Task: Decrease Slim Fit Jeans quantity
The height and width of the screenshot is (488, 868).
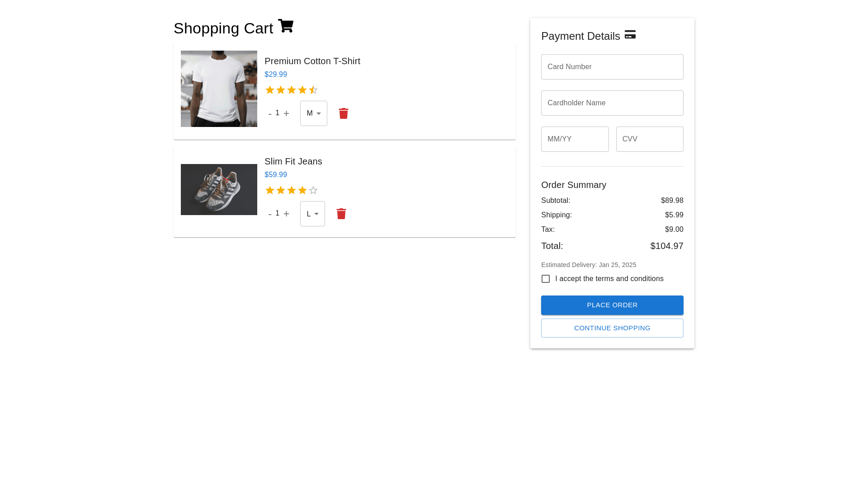Action: tap(270, 214)
